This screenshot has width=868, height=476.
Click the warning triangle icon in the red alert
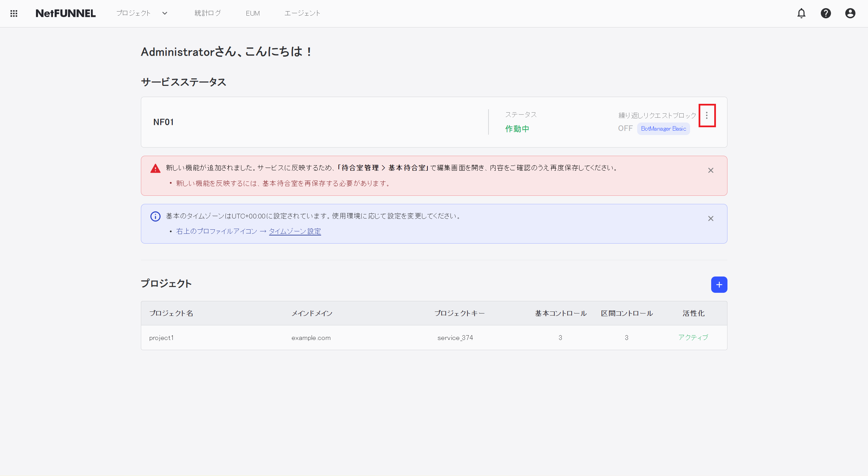pyautogui.click(x=155, y=168)
